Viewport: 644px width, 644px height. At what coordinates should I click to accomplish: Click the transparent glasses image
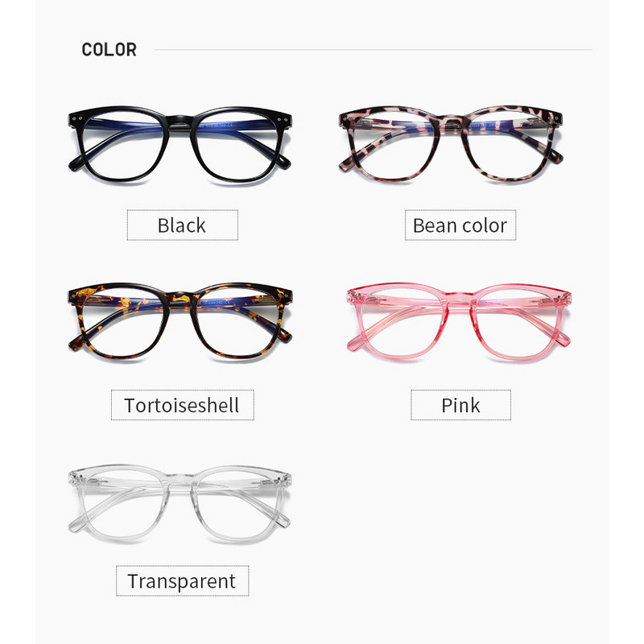click(180, 504)
